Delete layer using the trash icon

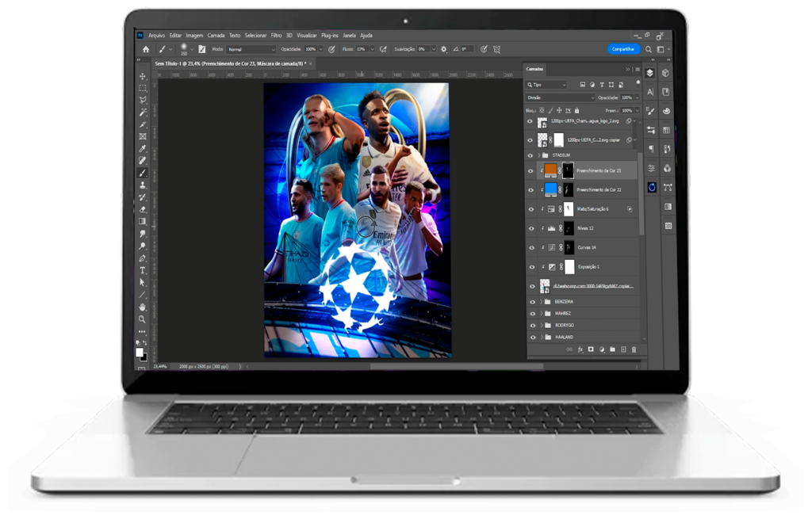[x=634, y=349]
